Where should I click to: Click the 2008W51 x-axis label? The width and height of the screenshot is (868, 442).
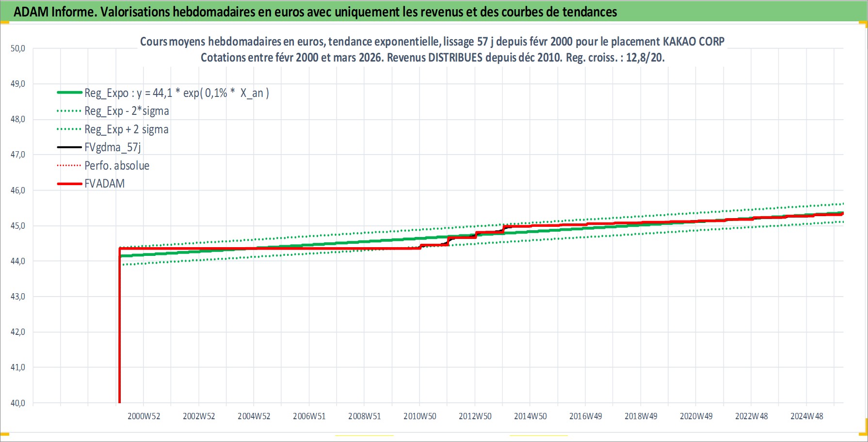[365, 416]
